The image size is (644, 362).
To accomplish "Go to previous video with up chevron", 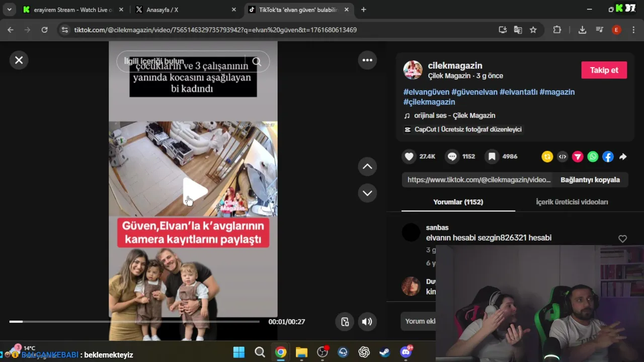I will 367,166.
